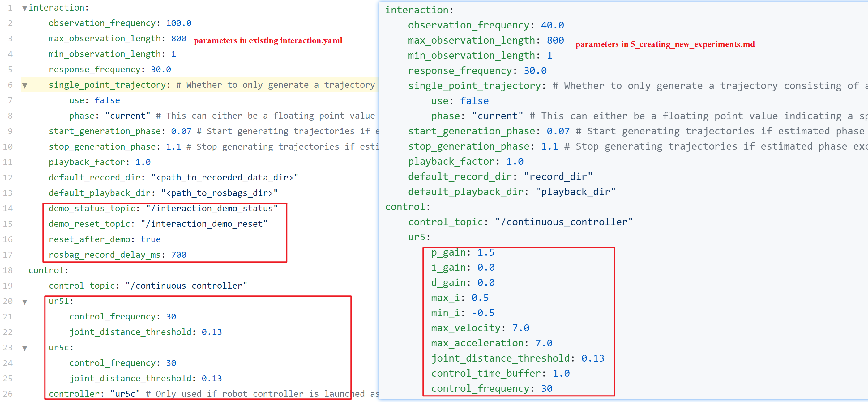This screenshot has width=868, height=402.
Task: Click the reset_after_demo true value
Action: (150, 239)
